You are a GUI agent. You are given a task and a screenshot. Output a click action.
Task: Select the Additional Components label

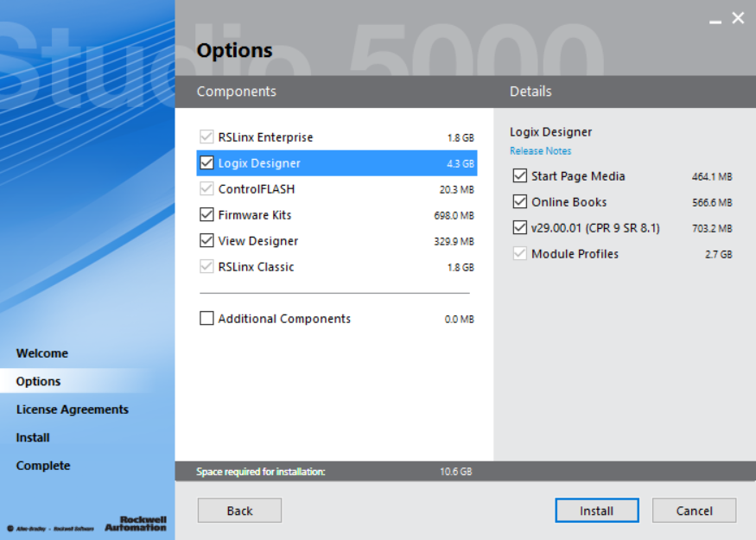(x=284, y=319)
